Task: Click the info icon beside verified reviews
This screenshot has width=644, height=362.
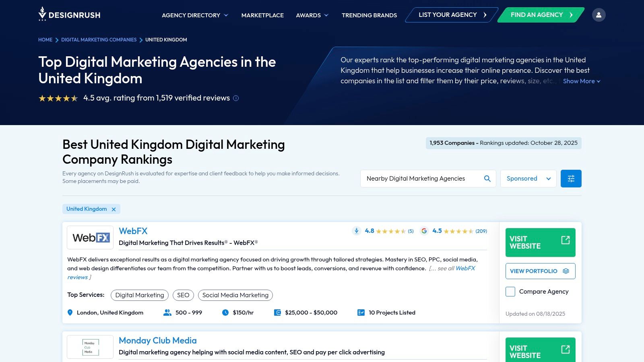Action: [236, 98]
